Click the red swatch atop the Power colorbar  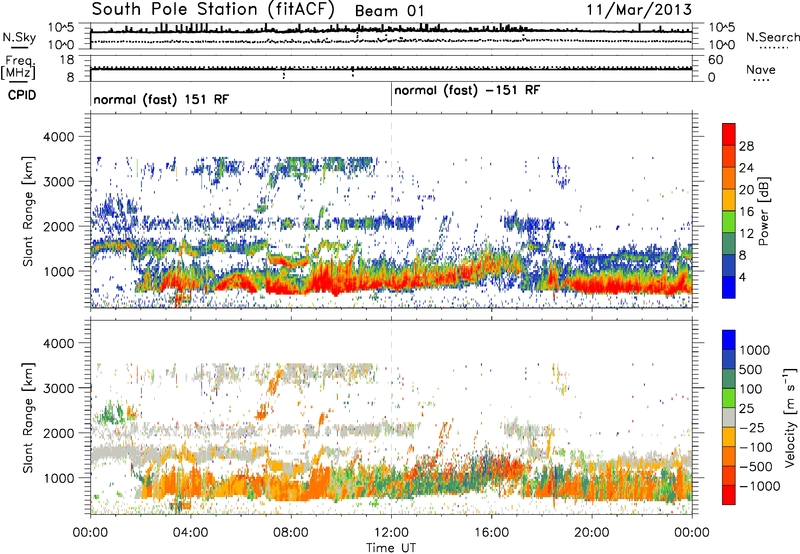click(x=729, y=135)
